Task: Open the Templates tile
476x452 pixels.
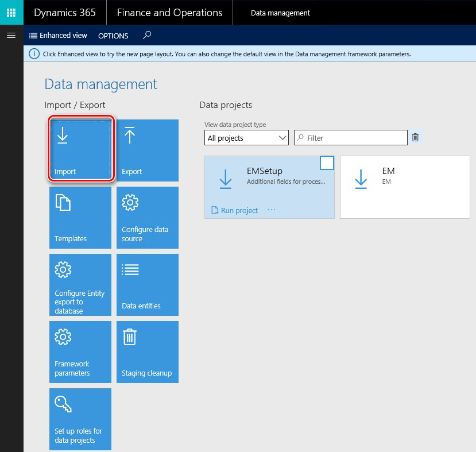Action: pyautogui.click(x=80, y=217)
